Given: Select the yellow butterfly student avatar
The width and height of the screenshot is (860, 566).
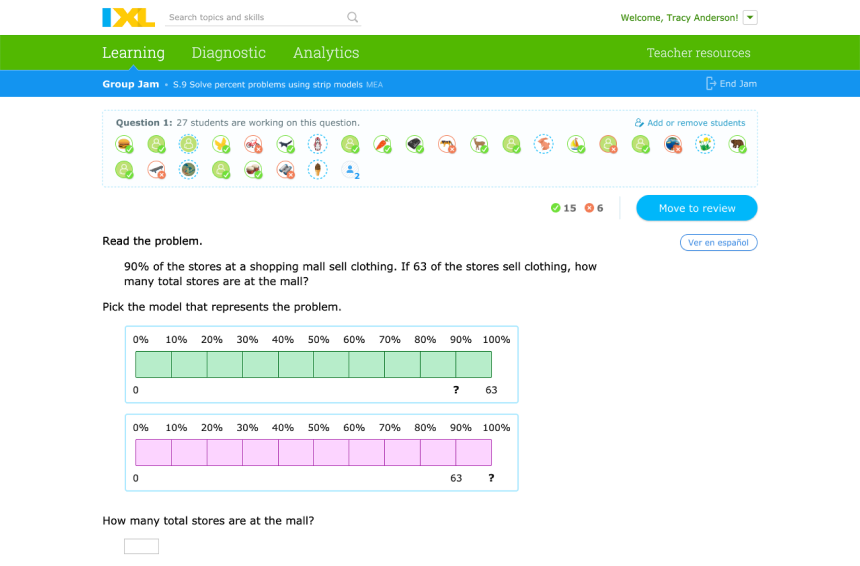Looking at the screenshot, I should point(221,144).
